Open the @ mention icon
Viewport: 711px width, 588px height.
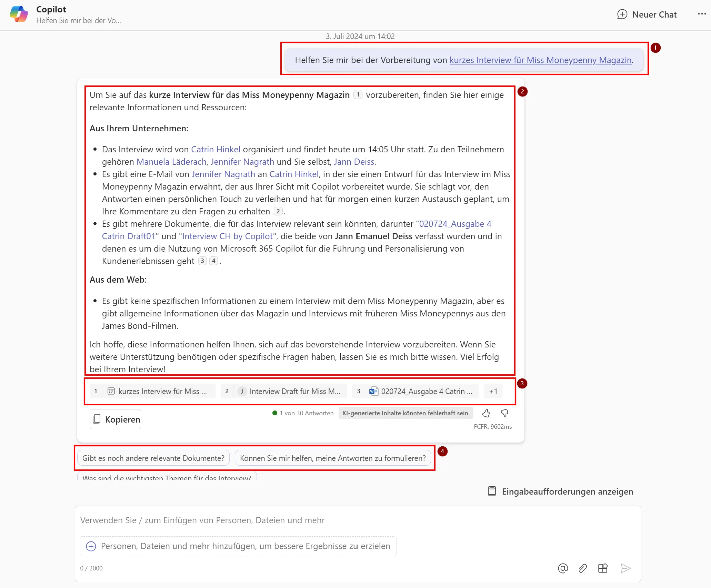coord(563,568)
